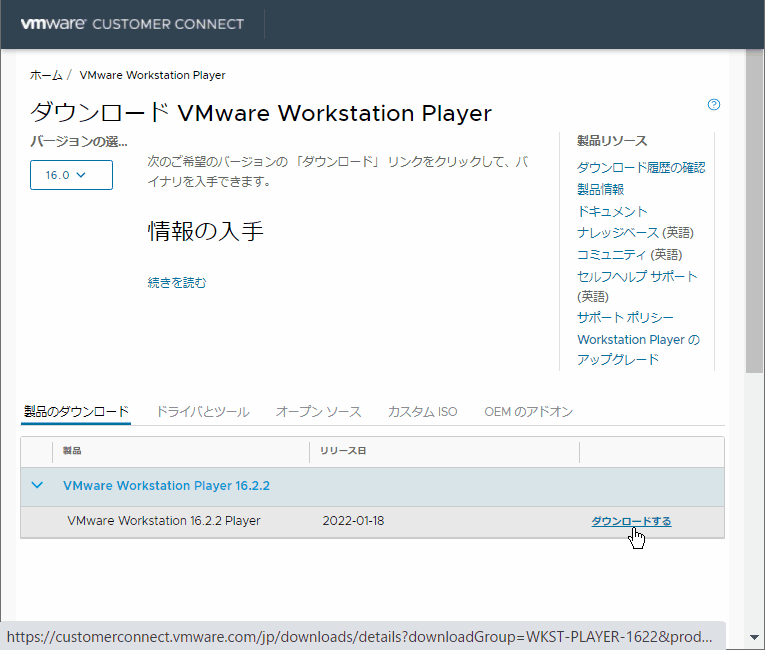Open Workstation Player のアップグレード link

[x=638, y=349]
